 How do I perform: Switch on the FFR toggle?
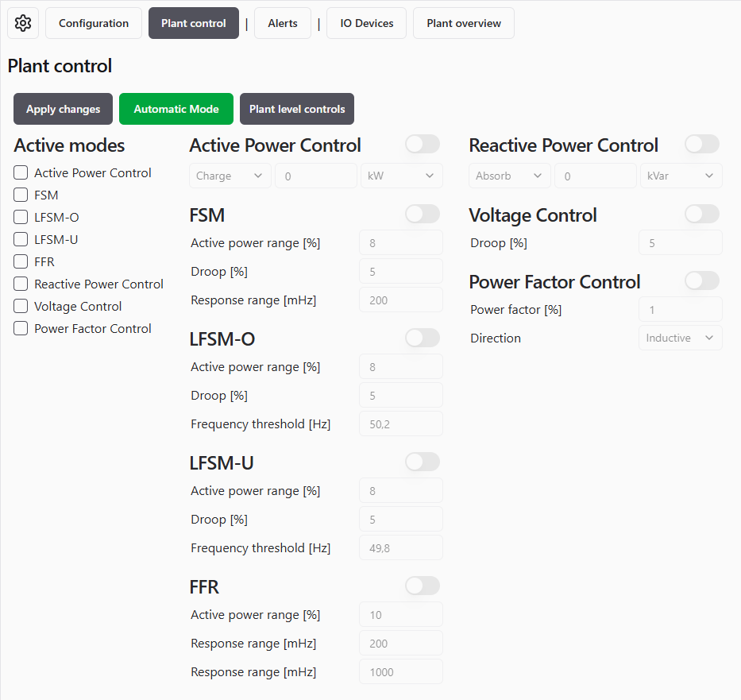[x=423, y=586]
